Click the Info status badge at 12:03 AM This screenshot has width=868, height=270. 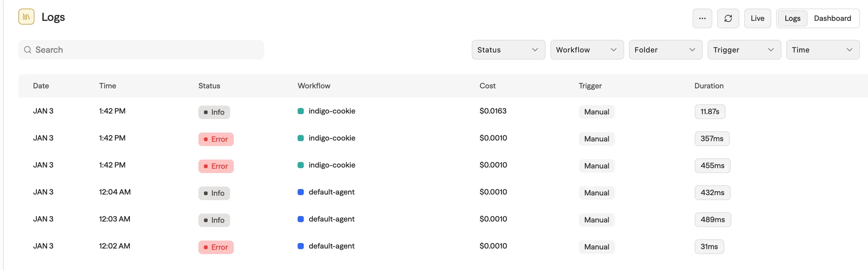214,220
